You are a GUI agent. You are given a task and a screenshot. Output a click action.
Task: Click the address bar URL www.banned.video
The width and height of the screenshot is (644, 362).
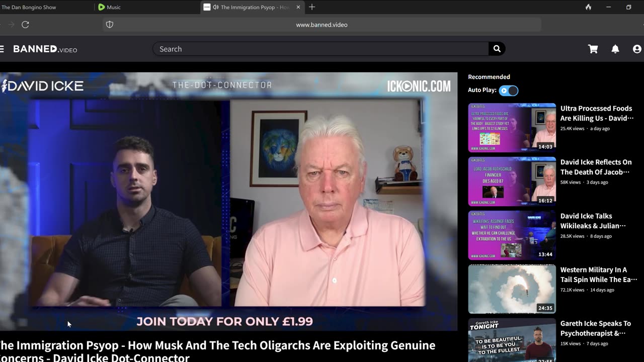[x=322, y=25]
